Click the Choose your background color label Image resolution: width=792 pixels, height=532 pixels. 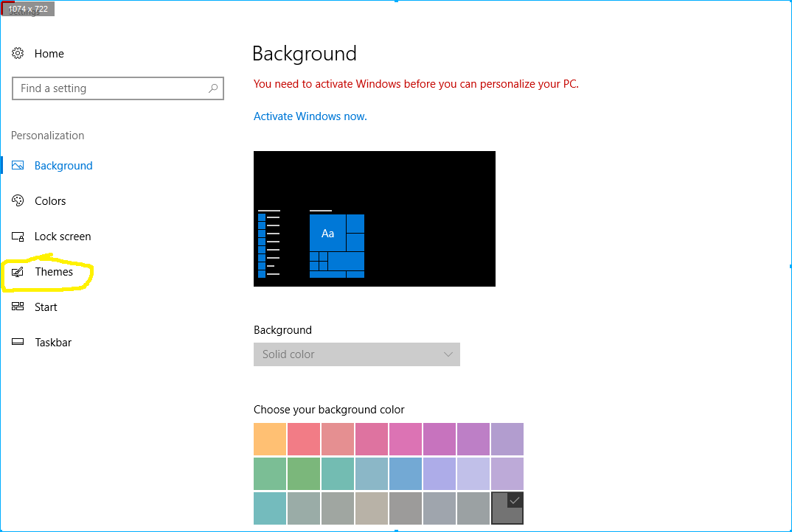(329, 410)
